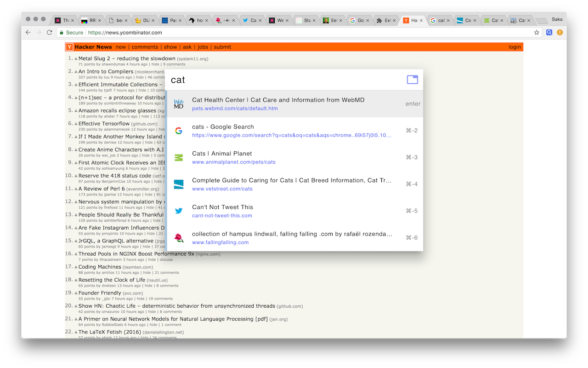Open '21 comments' under Coding Machines
This screenshot has height=368, width=588.
click(x=167, y=273)
